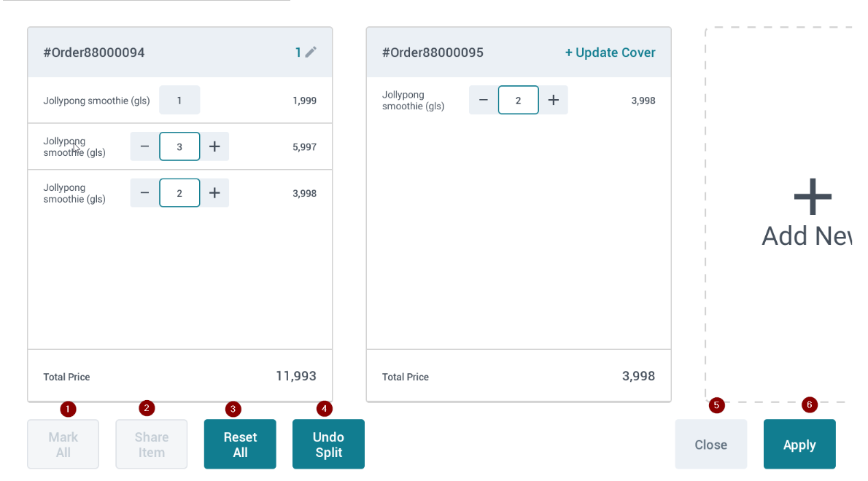Click the pencil edit icon on Order88000094
The width and height of the screenshot is (868, 481).
(x=311, y=52)
